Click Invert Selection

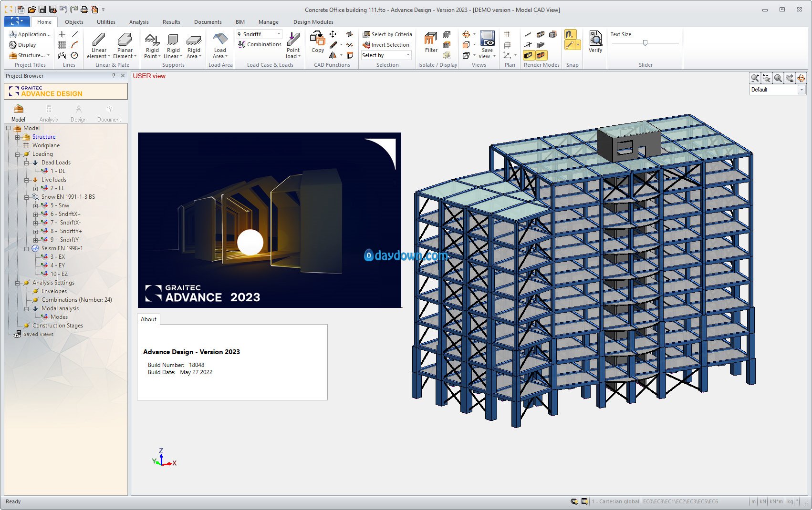coord(385,45)
